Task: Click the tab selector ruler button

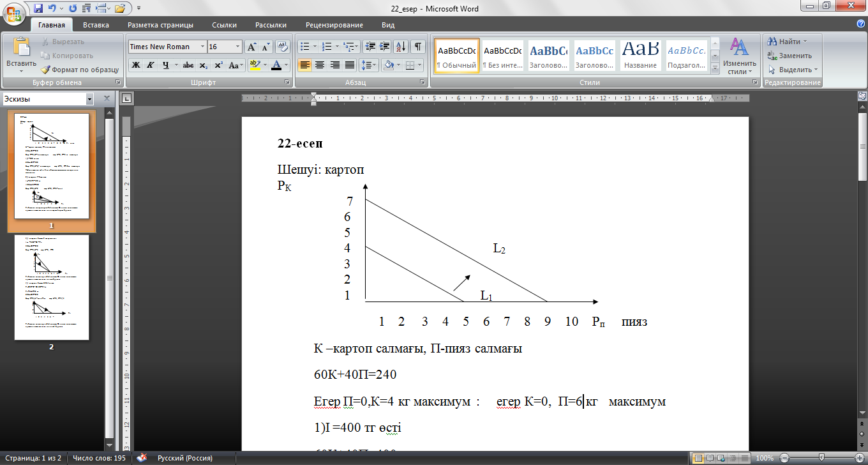Action: tap(126, 98)
